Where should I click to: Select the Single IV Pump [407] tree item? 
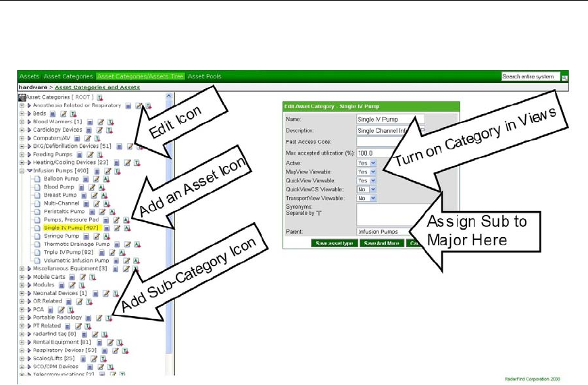[x=71, y=228]
